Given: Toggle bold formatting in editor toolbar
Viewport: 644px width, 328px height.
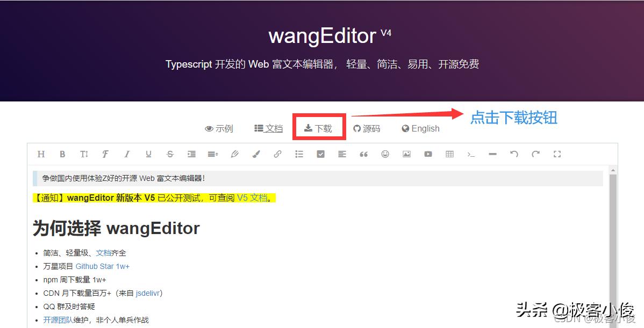Looking at the screenshot, I should [62, 154].
